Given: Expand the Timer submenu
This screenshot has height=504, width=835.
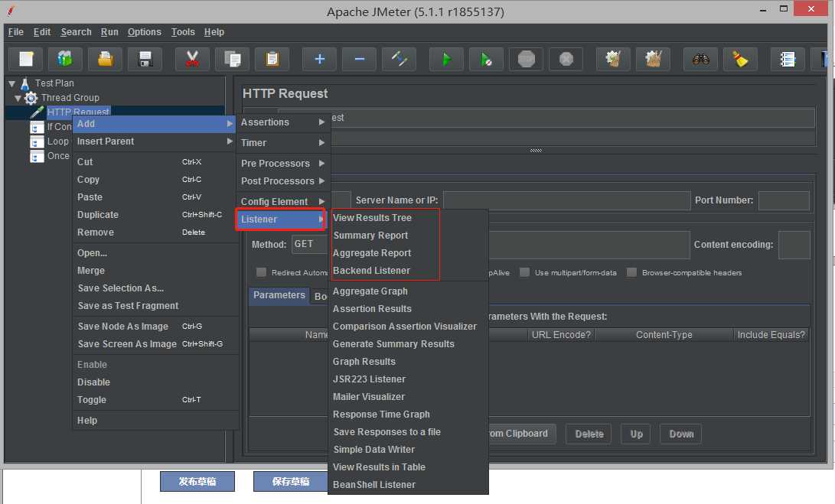Looking at the screenshot, I should coord(282,142).
